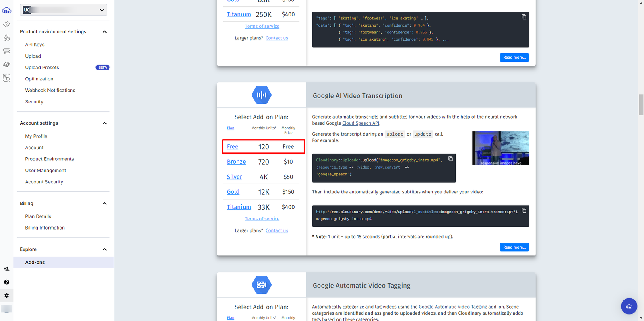Click the "Google AI Video Transcription" heading
The height and width of the screenshot is (321, 644).
click(357, 96)
